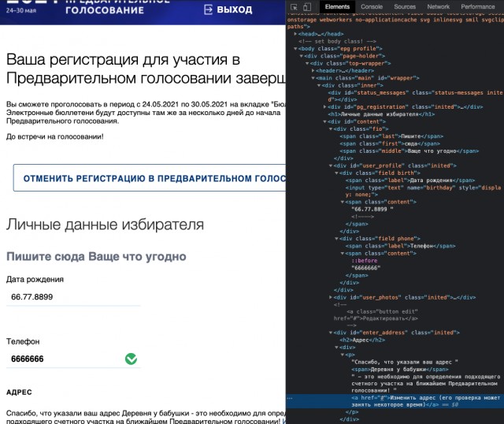Open the Console tab
The height and width of the screenshot is (424, 504).
(x=372, y=7)
